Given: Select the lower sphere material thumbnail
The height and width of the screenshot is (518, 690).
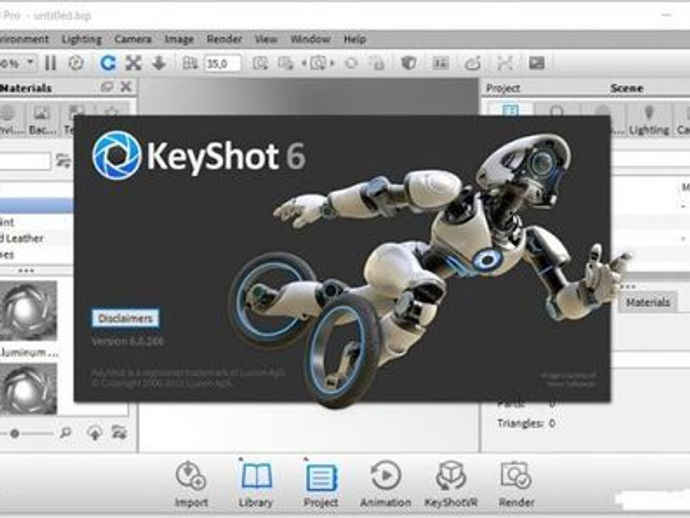Looking at the screenshot, I should coord(29,389).
